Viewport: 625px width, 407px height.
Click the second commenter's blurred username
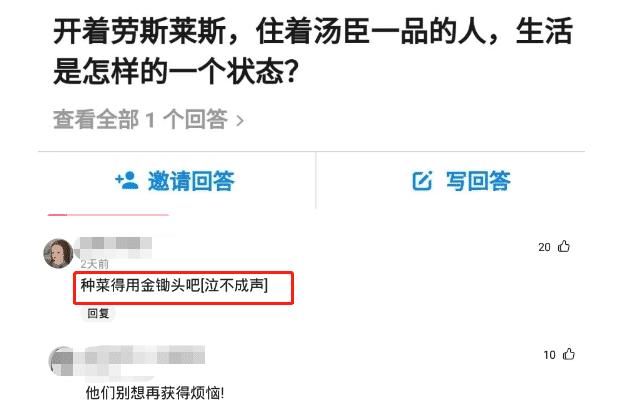tap(145, 356)
